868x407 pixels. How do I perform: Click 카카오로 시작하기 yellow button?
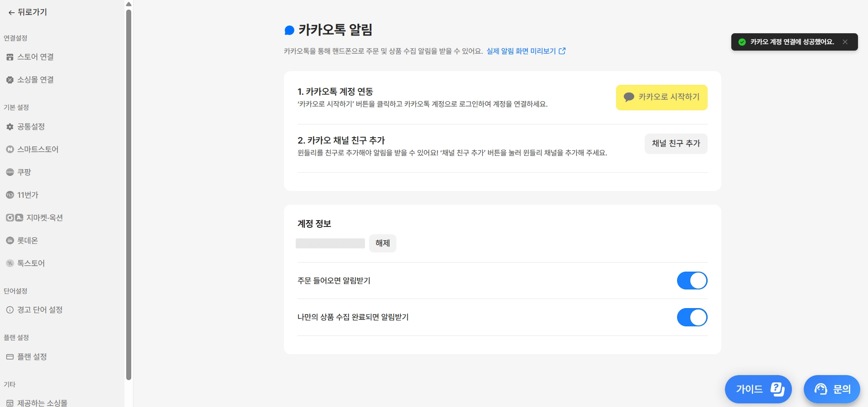pos(662,97)
